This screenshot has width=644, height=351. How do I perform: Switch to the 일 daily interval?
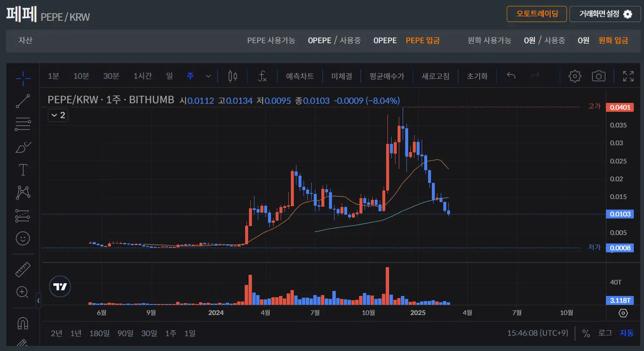tap(169, 76)
